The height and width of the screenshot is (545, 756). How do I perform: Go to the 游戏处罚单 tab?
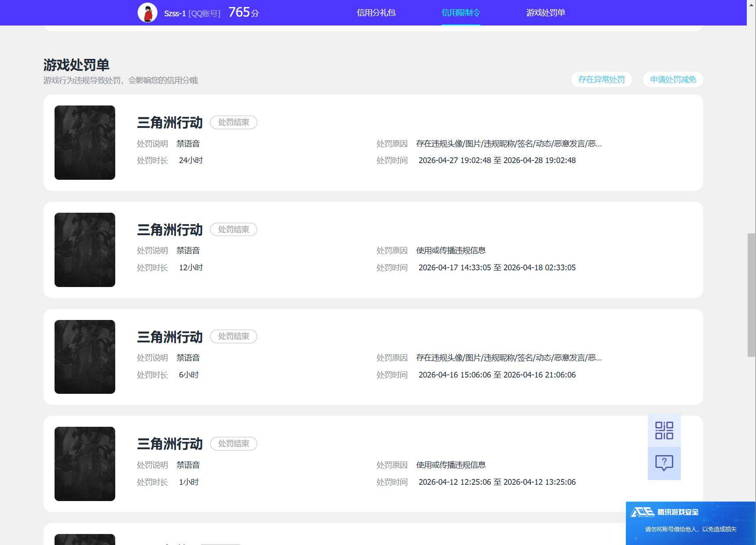tap(545, 13)
